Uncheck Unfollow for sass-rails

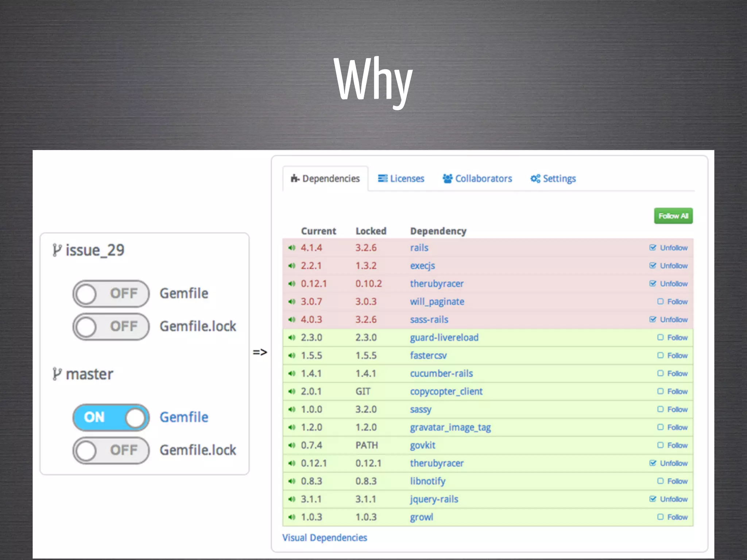pos(653,319)
